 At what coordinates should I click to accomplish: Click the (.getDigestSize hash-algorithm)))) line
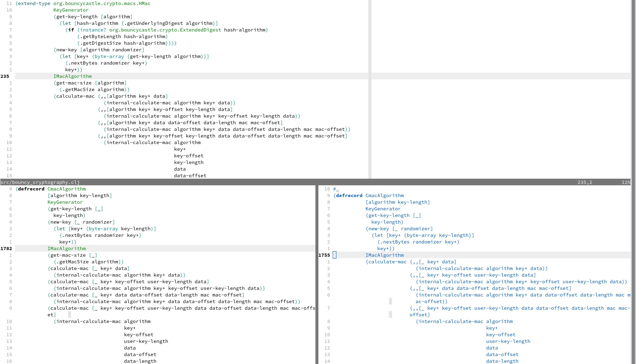(127, 43)
